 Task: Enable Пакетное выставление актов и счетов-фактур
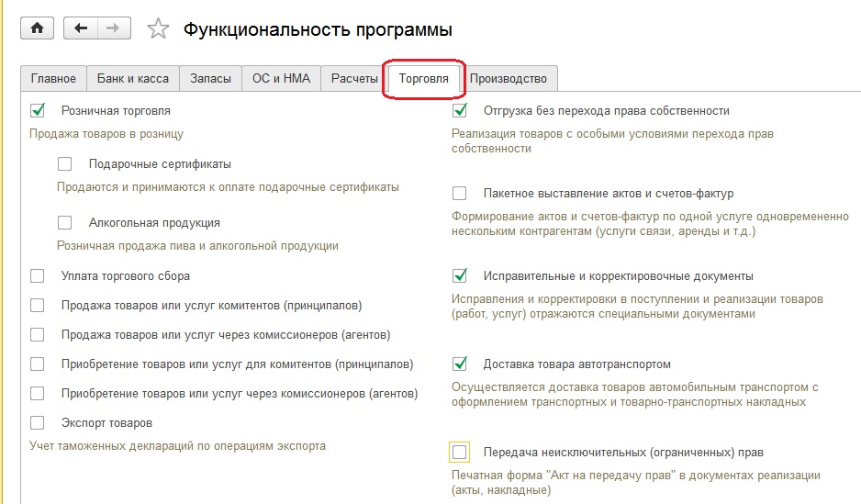(x=460, y=194)
